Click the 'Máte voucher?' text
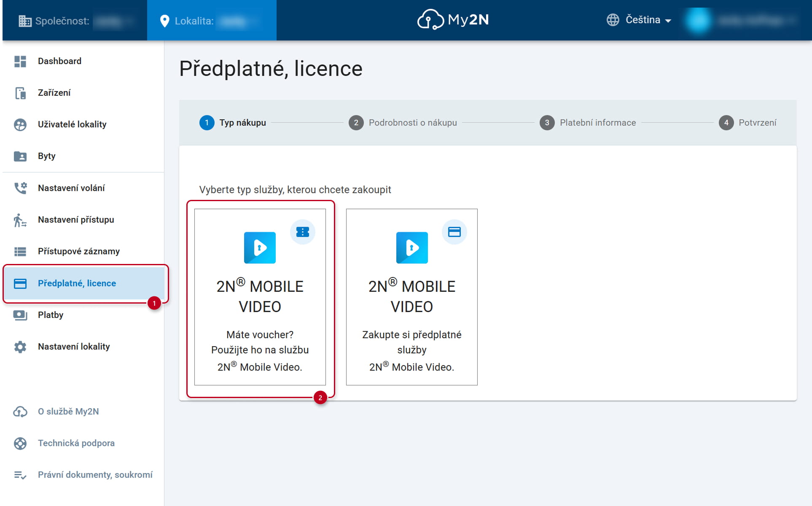Screen dimensions: 812x506 click(260, 335)
